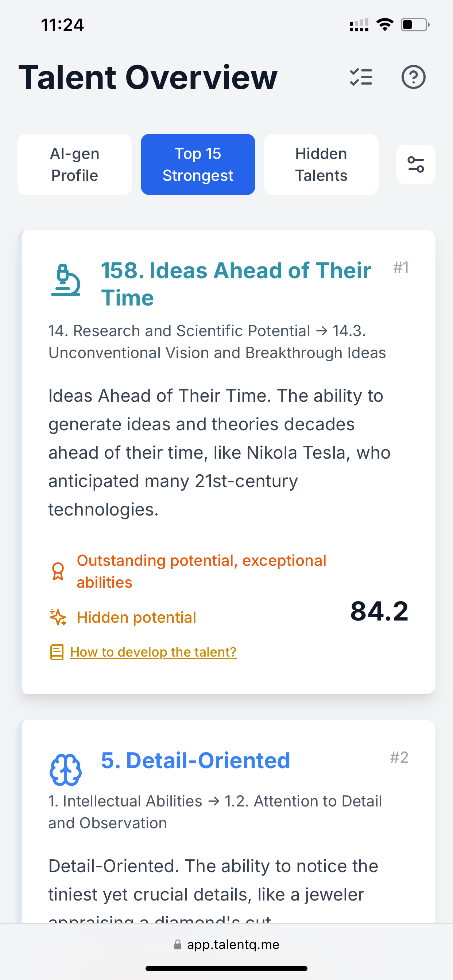Open the help question mark icon
Viewport: 453px width, 980px height.
[413, 77]
